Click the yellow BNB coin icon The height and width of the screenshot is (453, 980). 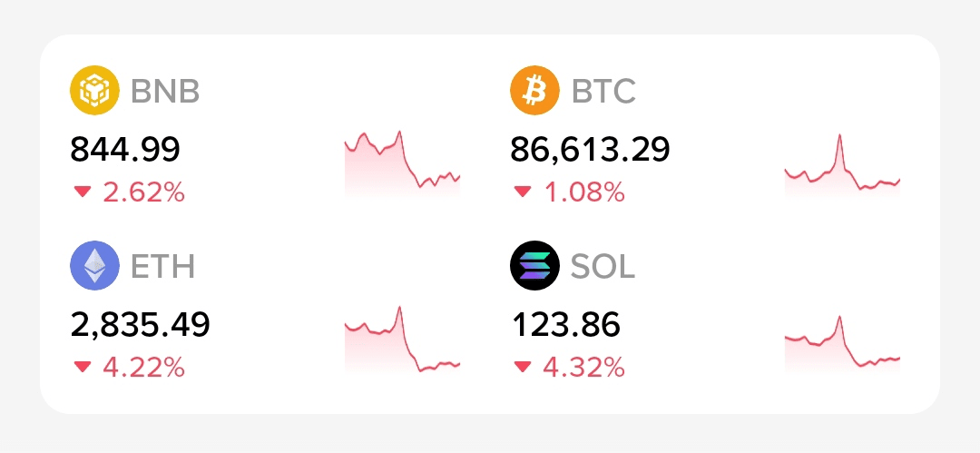pyautogui.click(x=94, y=90)
